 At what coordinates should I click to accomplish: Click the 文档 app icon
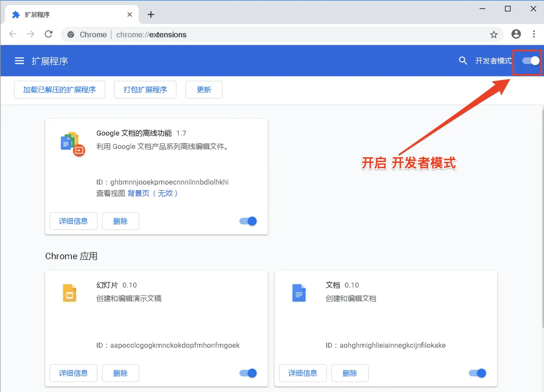point(299,293)
